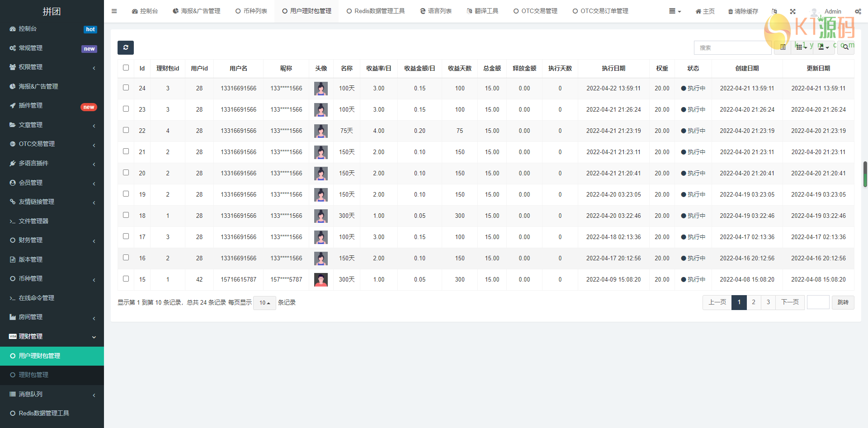Click the 上一页 previous page button
Viewport: 868px width, 428px height.
point(717,302)
